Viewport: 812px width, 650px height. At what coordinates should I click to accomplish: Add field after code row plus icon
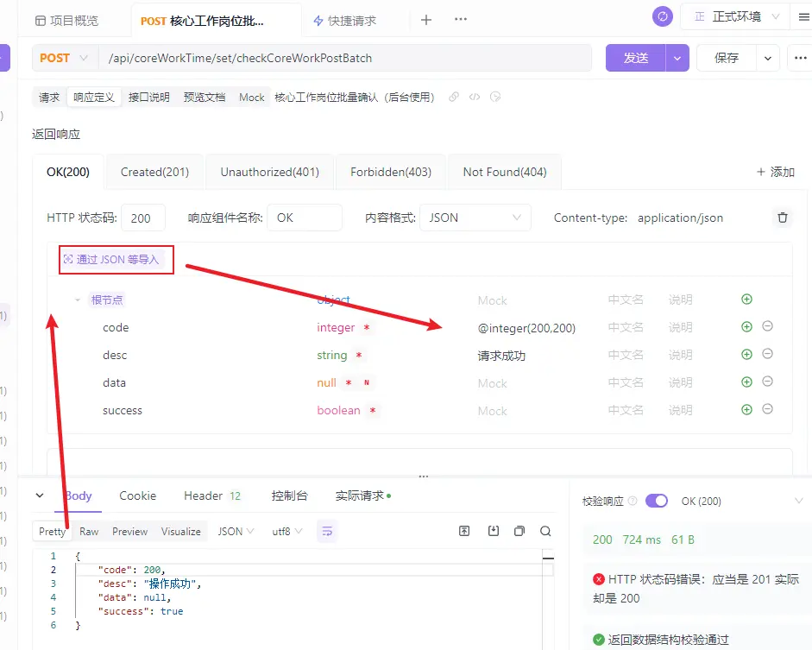coord(746,326)
